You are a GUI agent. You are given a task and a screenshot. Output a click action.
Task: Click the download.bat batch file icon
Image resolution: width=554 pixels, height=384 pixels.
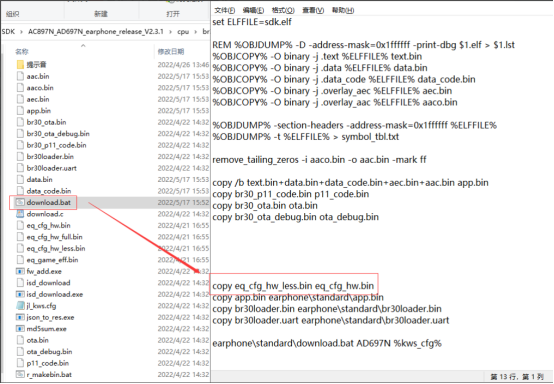pos(20,202)
